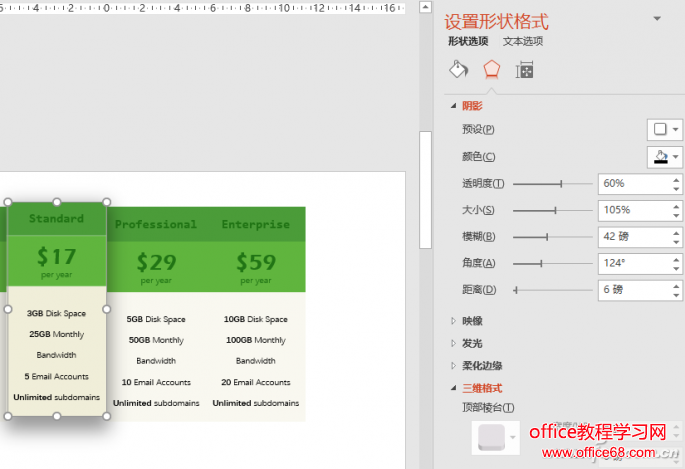Expand the 发光 (Glow) section
Screen dimensions: 685x469
[x=453, y=344]
